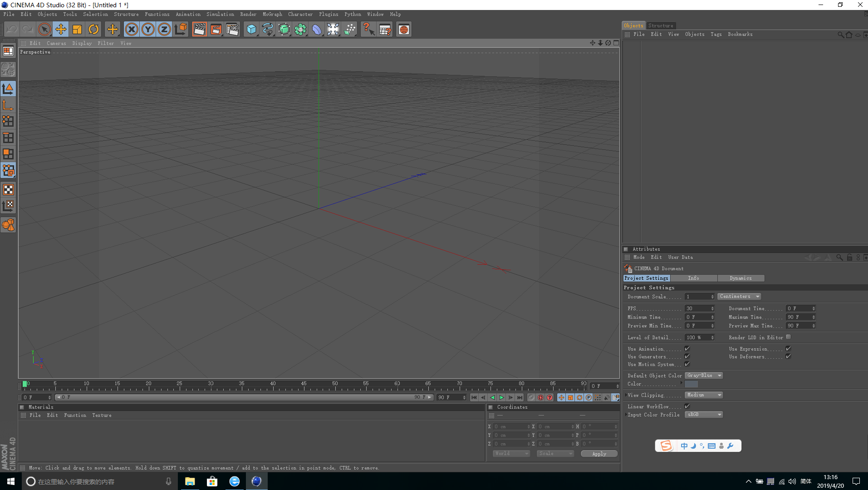Activate the Move tool in top toolbar
The width and height of the screenshot is (868, 490).
tap(61, 30)
